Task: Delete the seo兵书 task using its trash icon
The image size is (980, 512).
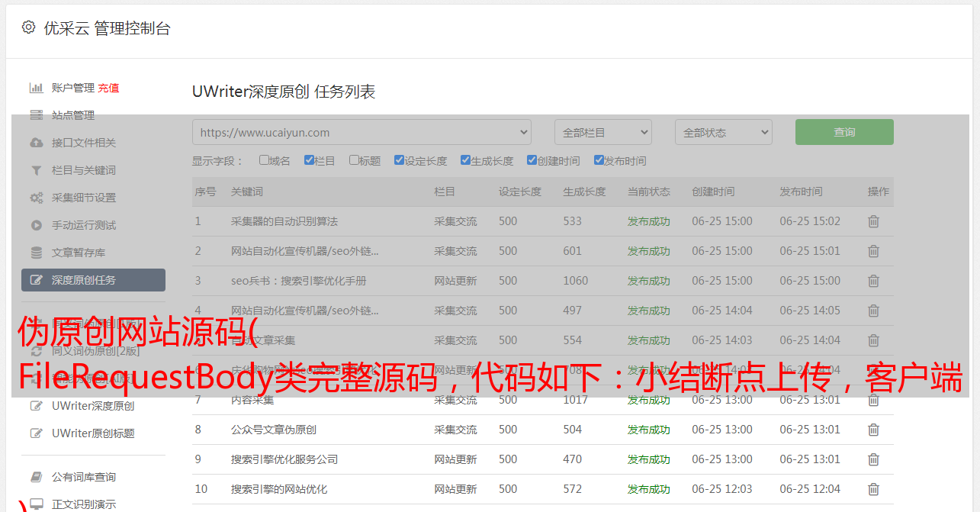Action: (873, 281)
